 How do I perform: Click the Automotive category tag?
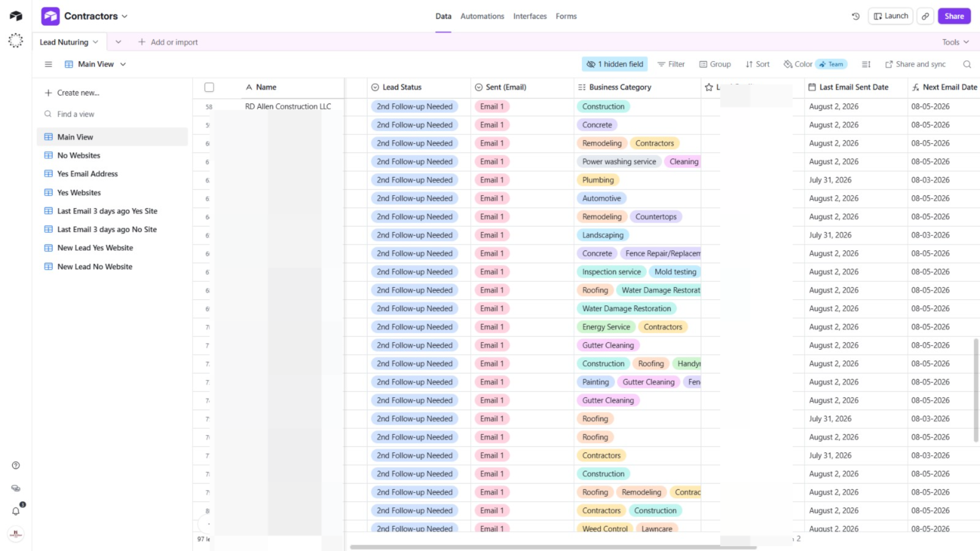coord(601,198)
